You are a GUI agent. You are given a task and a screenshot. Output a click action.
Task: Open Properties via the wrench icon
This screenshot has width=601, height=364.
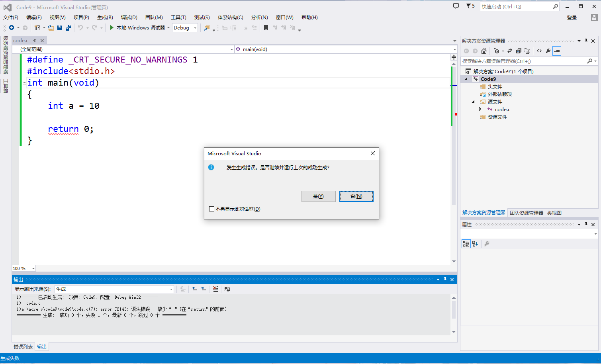(x=548, y=51)
